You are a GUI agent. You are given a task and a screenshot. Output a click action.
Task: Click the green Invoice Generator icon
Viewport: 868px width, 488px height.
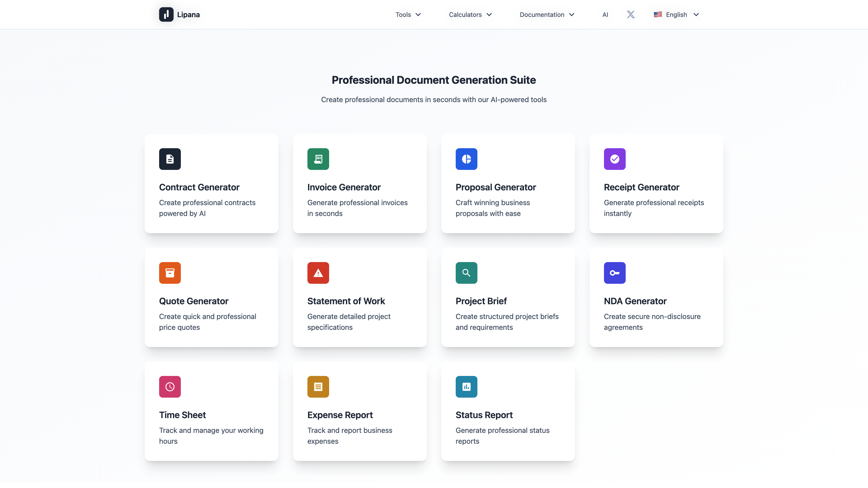coord(318,159)
